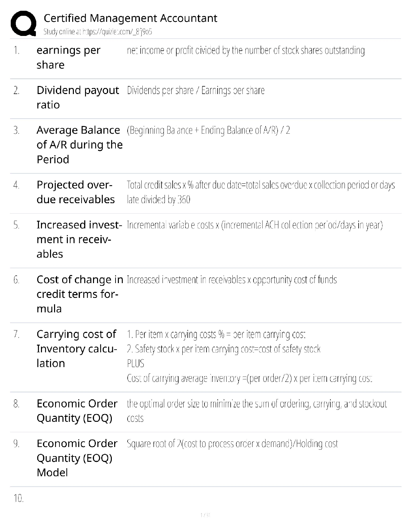Click the "Projected overdue receivables" term

pos(76,192)
